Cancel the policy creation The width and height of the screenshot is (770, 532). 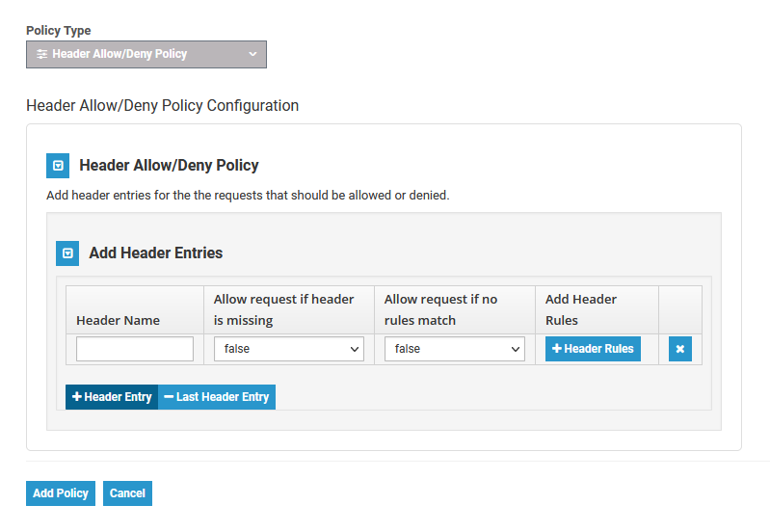coord(127,493)
